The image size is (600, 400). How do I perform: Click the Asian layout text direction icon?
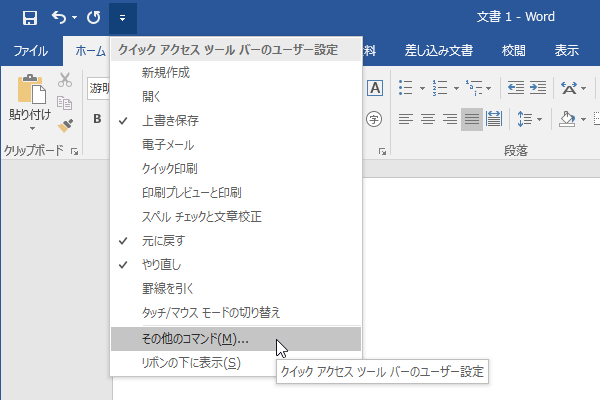point(569,88)
